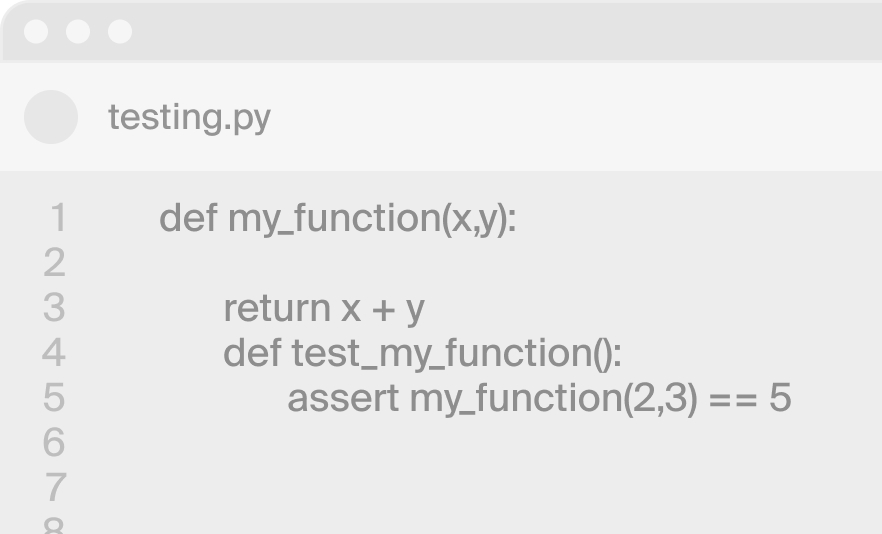882x534 pixels.
Task: Click line number 6 in gutter
Action: [x=55, y=442]
